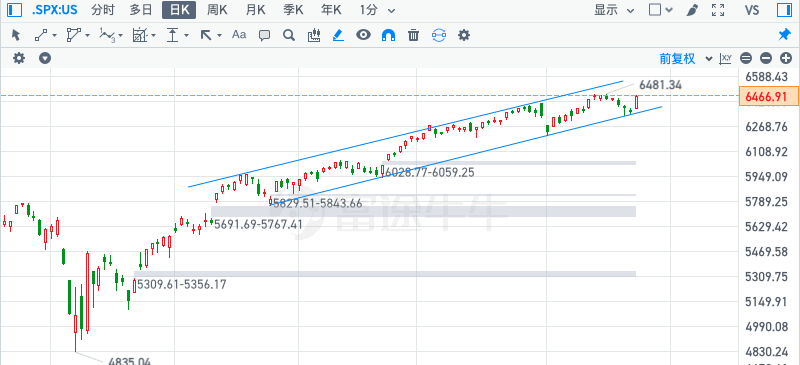
Task: Open the 前复权 adjustment dropdown
Action: [x=685, y=59]
